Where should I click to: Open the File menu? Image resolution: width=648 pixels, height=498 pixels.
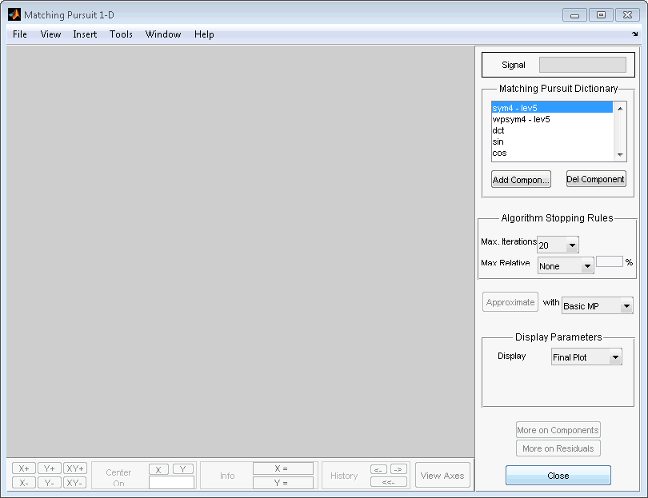[19, 34]
